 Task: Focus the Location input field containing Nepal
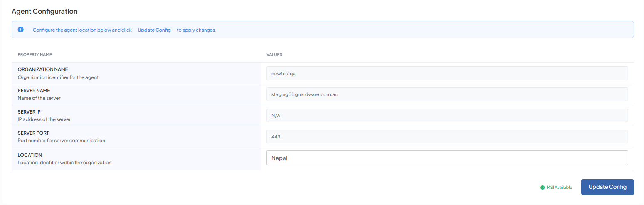[x=447, y=158]
